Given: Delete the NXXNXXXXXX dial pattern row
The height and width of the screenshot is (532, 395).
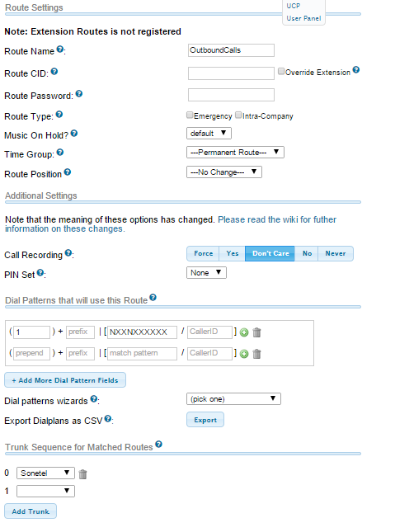Looking at the screenshot, I should pyautogui.click(x=257, y=332).
